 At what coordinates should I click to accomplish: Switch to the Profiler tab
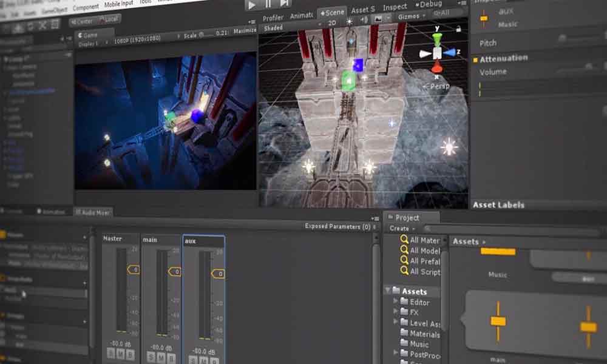click(273, 18)
